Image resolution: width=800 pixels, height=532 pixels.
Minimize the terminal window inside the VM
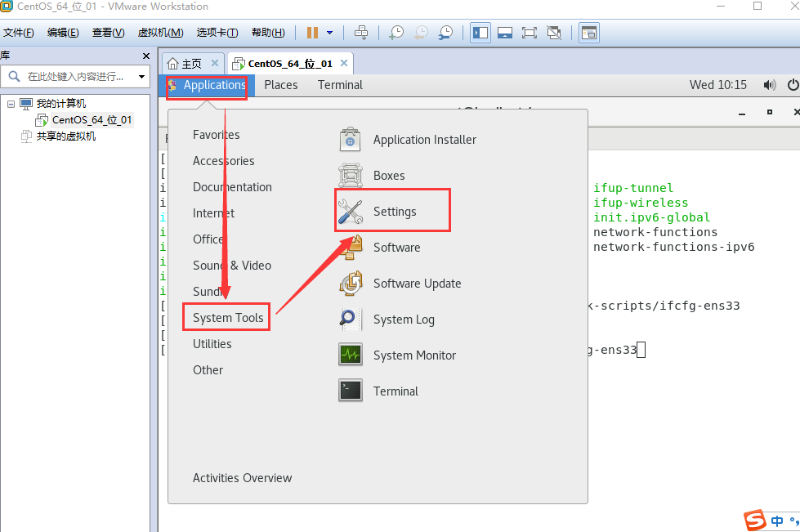pos(742,113)
